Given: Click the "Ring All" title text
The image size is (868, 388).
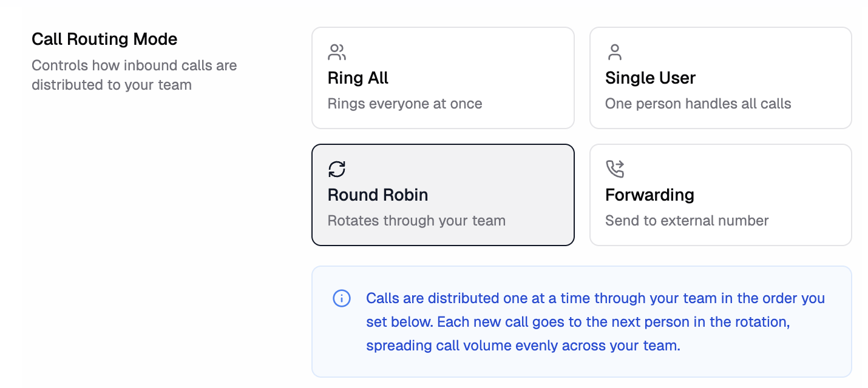Looking at the screenshot, I should coord(358,78).
